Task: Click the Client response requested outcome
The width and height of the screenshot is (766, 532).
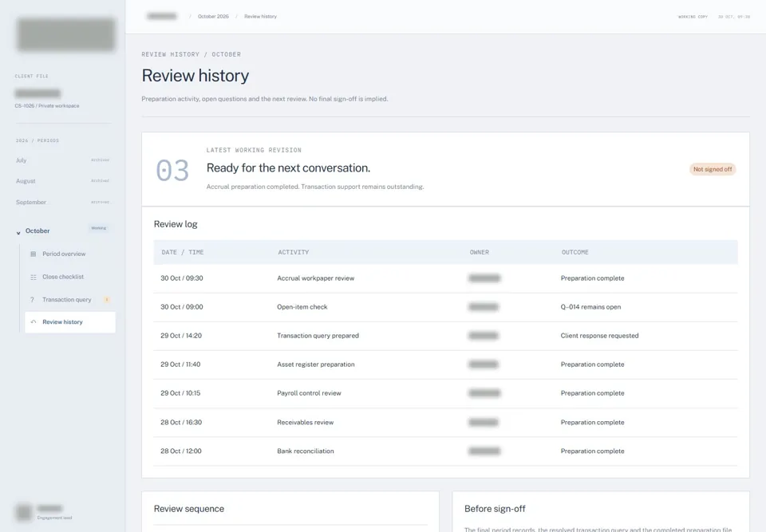Action: (599, 336)
